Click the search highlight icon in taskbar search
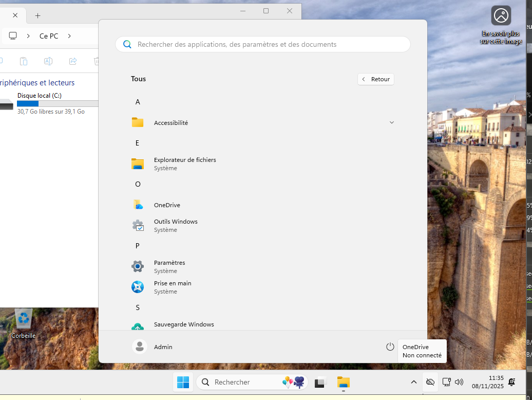 tap(293, 383)
